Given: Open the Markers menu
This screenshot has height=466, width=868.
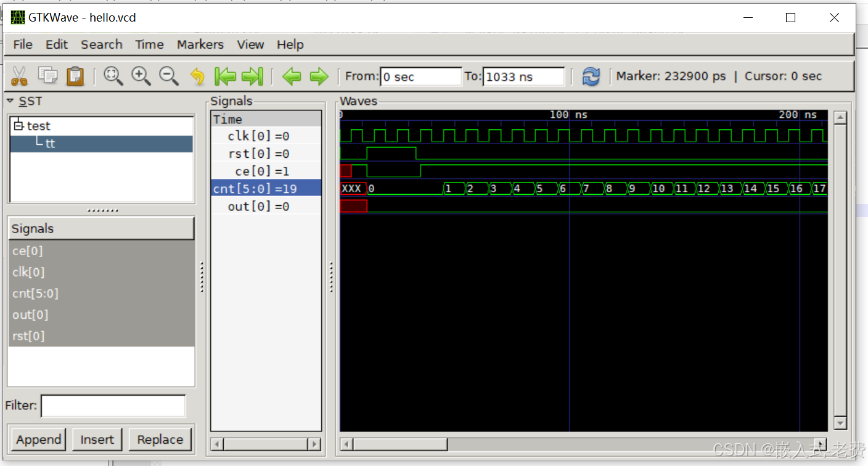Looking at the screenshot, I should click(200, 44).
